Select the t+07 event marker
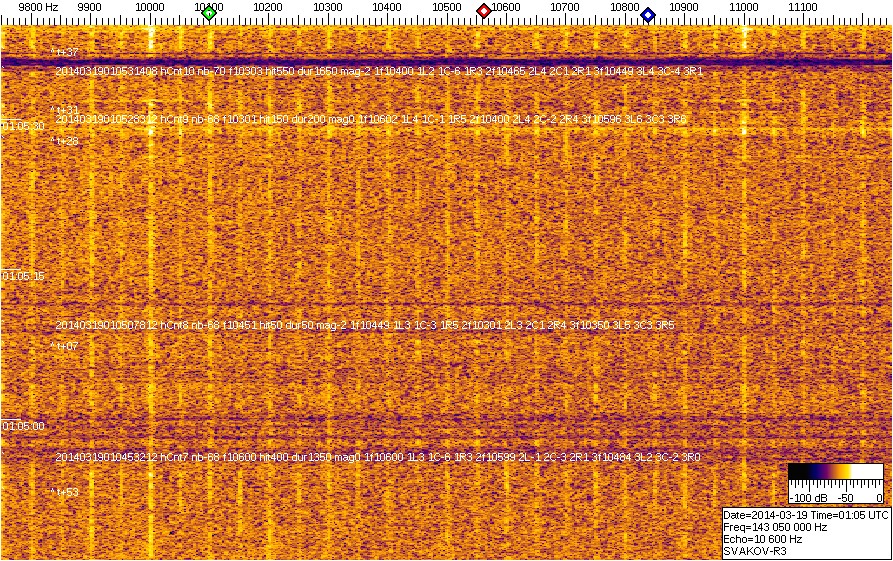The width and height of the screenshot is (893, 561). [65, 346]
